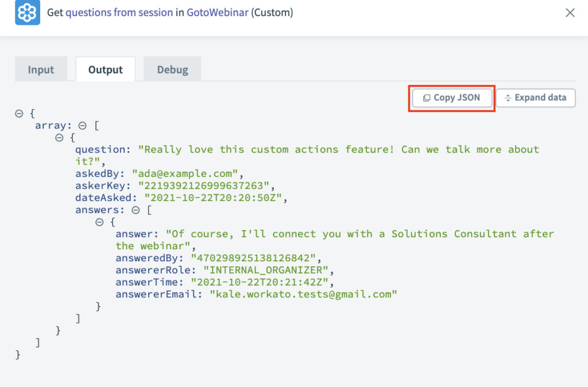Click the Expand data button

[535, 98]
